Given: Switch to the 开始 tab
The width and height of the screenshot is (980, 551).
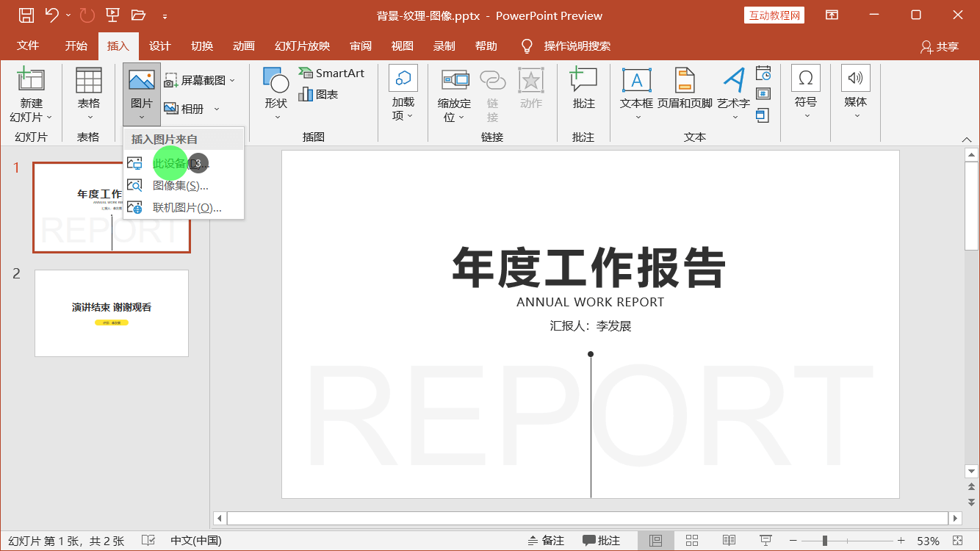Looking at the screenshot, I should coord(76,46).
